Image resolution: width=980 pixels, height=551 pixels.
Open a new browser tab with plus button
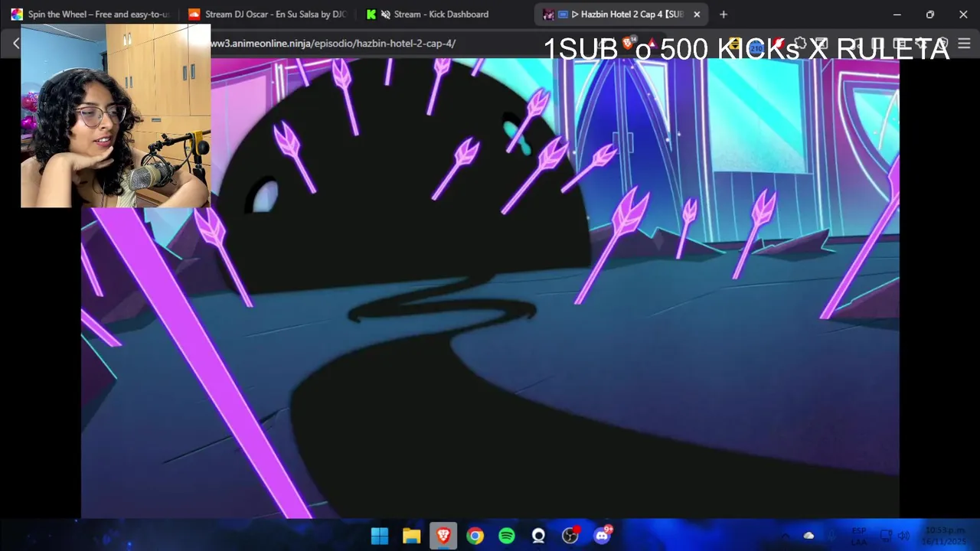click(x=724, y=14)
